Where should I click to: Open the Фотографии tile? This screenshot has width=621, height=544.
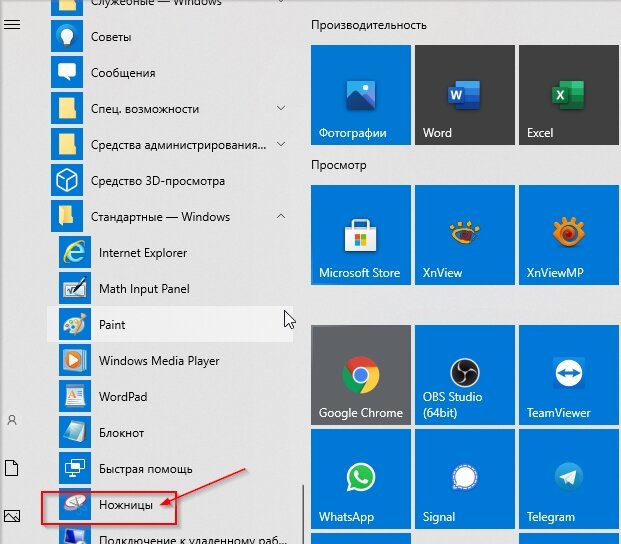(361, 95)
